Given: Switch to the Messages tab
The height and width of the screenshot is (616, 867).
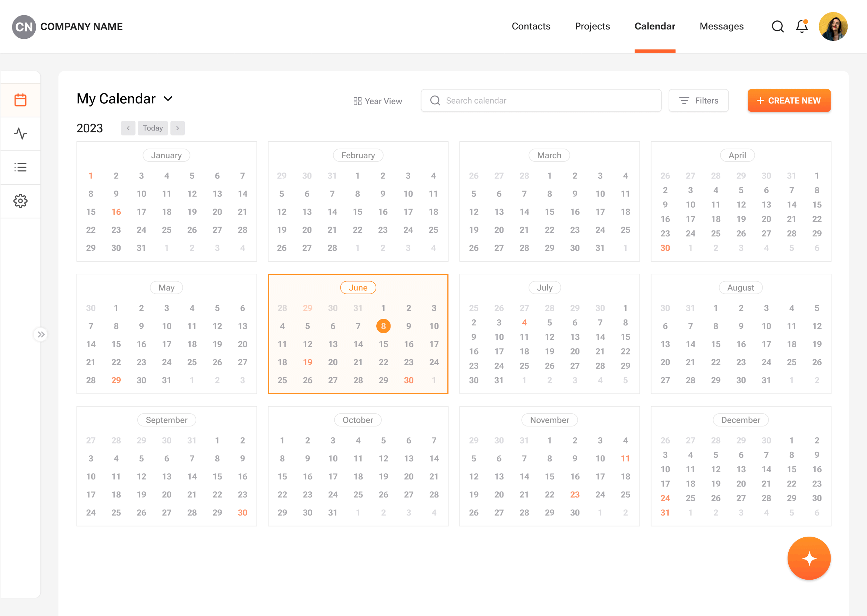Looking at the screenshot, I should point(721,26).
